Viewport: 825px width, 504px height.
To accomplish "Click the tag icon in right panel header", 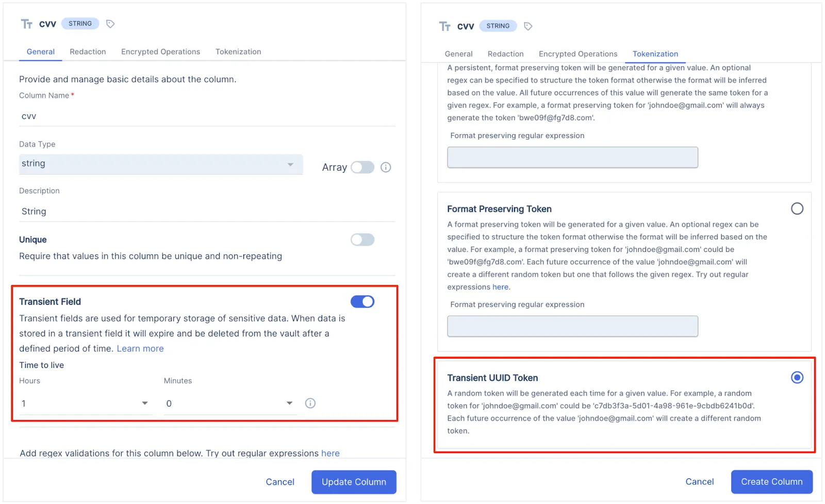I will [528, 26].
